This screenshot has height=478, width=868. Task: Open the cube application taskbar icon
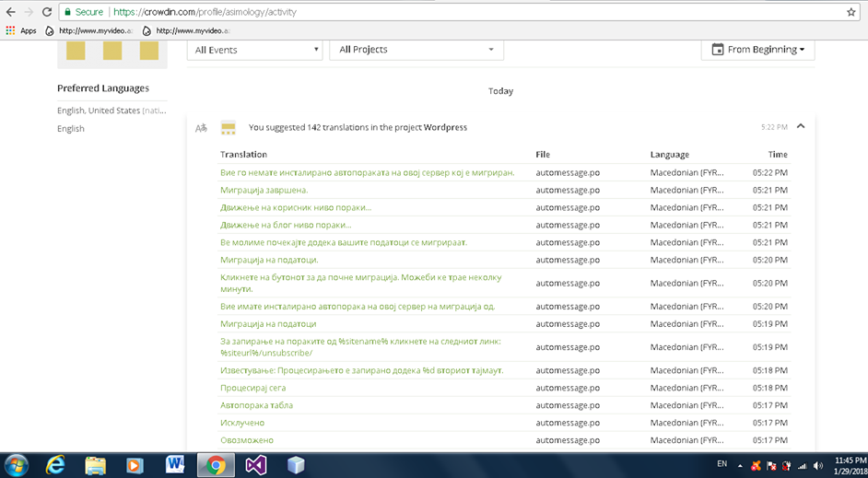[296, 465]
